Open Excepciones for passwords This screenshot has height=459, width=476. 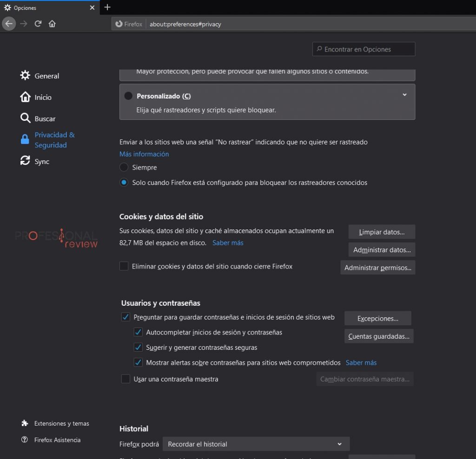tap(377, 318)
